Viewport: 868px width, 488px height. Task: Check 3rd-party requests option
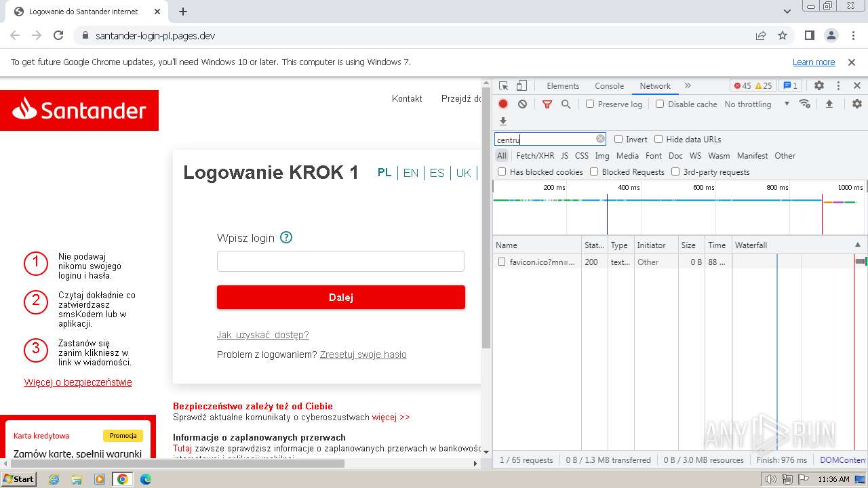pos(675,171)
